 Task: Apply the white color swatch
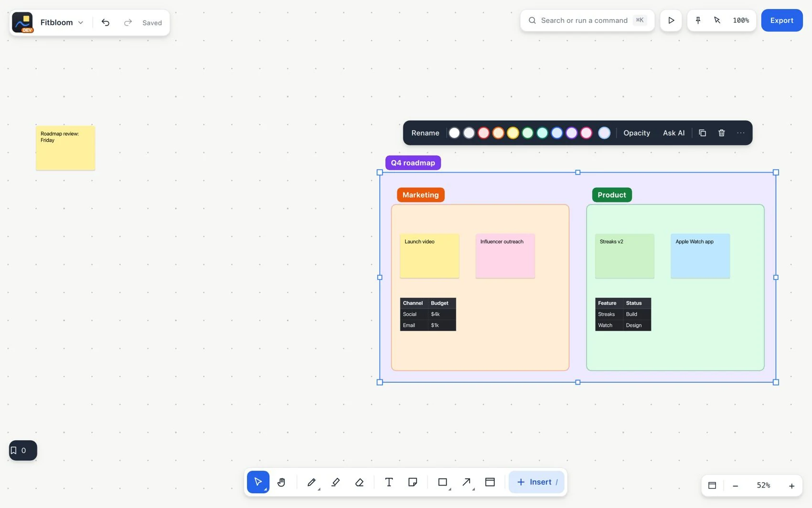[x=454, y=133]
